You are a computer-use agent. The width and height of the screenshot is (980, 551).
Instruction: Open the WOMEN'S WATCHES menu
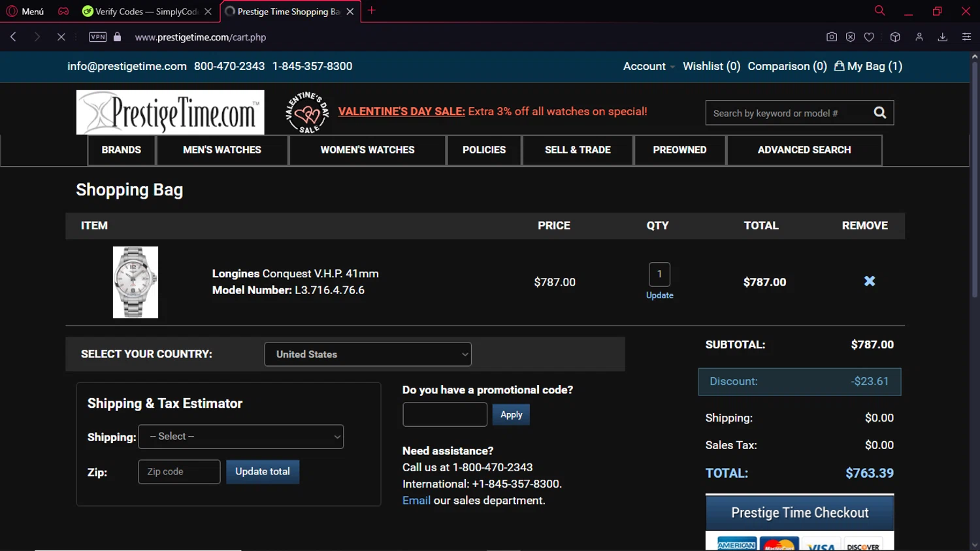[x=367, y=150]
